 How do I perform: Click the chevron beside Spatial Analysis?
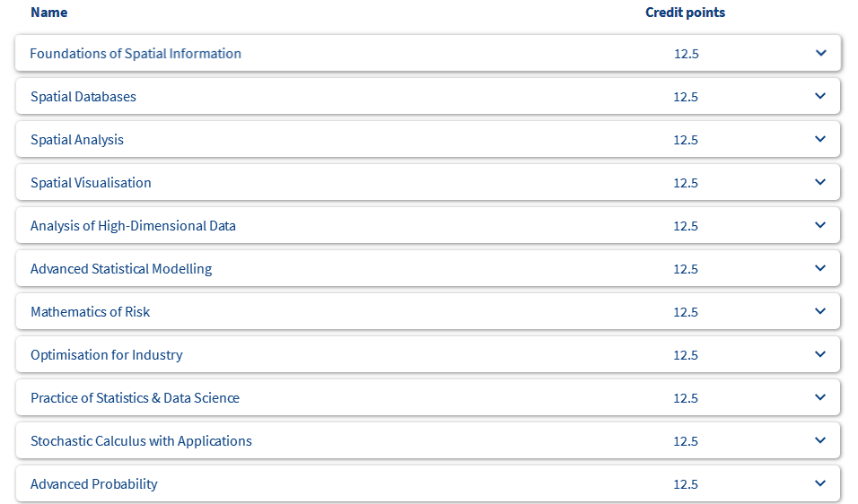tap(820, 139)
